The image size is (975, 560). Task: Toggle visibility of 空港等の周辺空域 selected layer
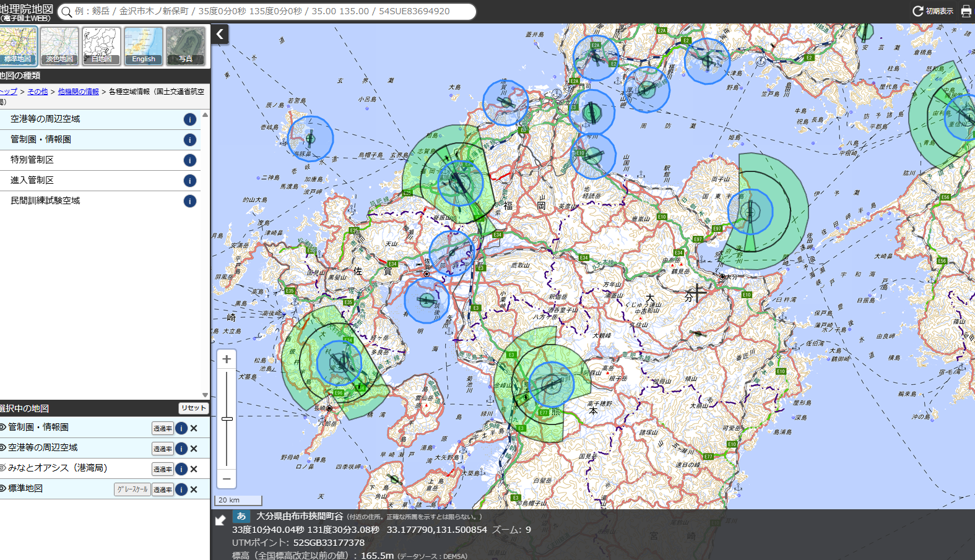click(3, 447)
